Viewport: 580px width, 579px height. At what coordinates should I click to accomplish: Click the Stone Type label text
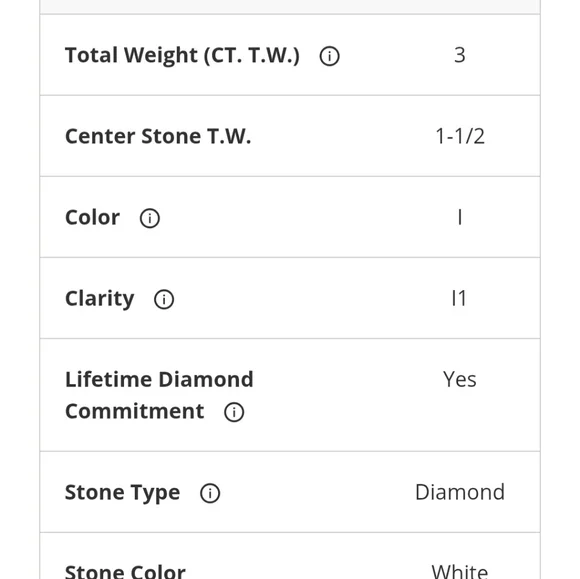pyautogui.click(x=122, y=493)
